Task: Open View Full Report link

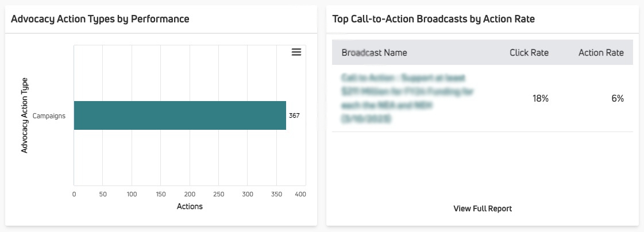Action: (483, 208)
